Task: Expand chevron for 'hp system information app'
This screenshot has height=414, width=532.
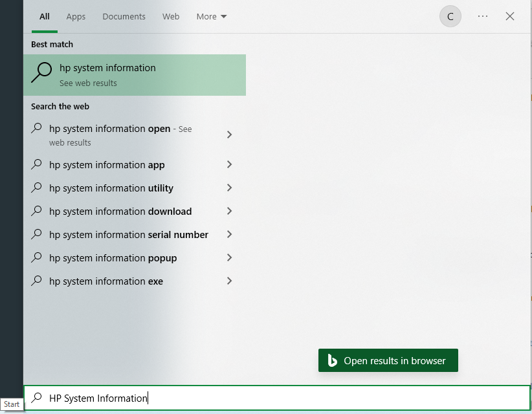Action: point(229,164)
